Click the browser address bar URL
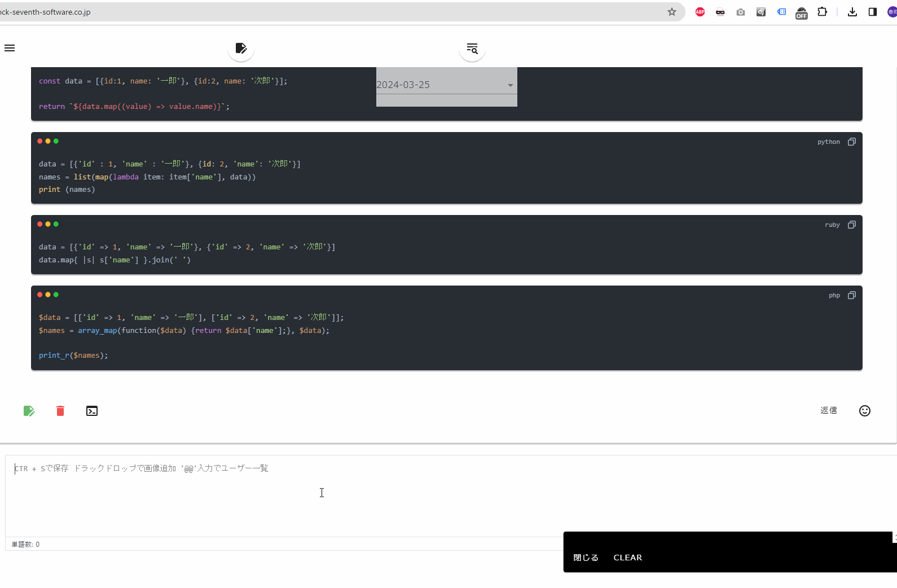The width and height of the screenshot is (897, 588). coord(45,12)
